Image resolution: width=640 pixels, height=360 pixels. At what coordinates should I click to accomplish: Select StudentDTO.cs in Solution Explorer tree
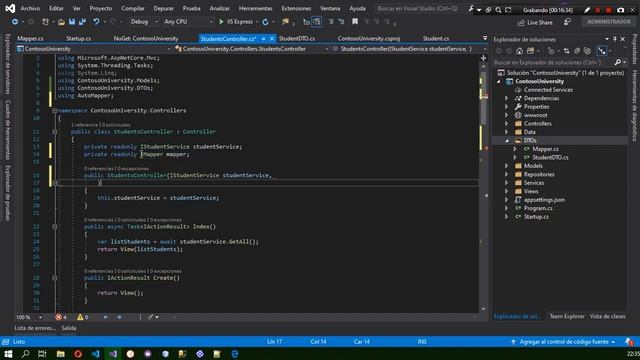[550, 158]
